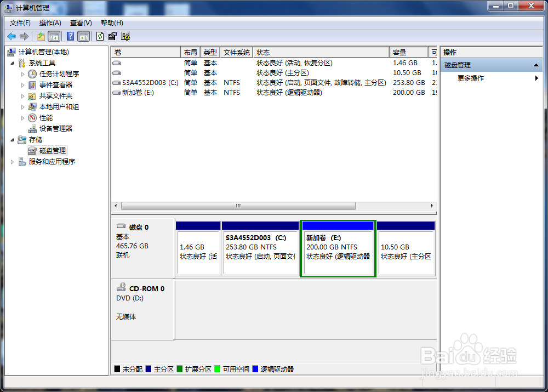Click the disk settings toolbar icon with yellow grid
This screenshot has height=392, width=548.
click(125, 36)
